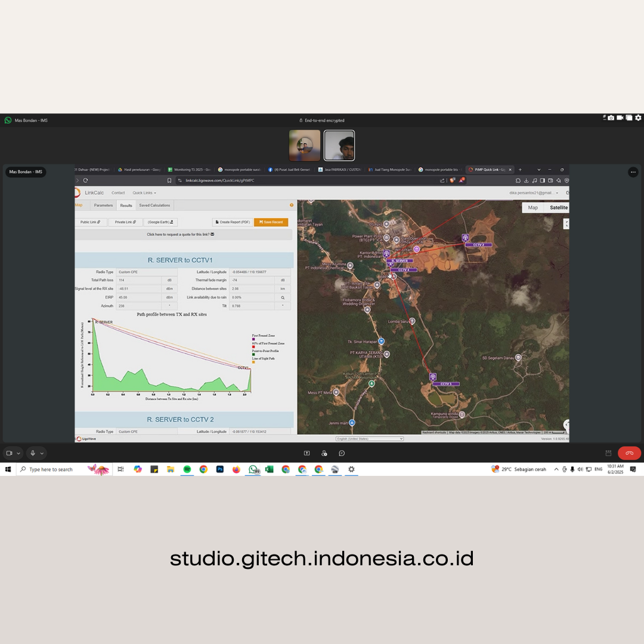Screen dimensions: 644x644
Task: End the call with the red hang-up button
Action: (629, 453)
